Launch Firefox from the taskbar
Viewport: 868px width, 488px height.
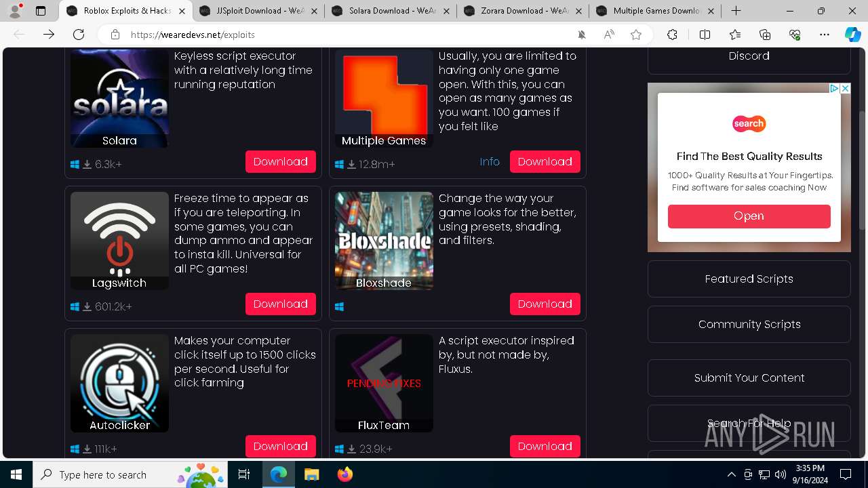point(345,474)
